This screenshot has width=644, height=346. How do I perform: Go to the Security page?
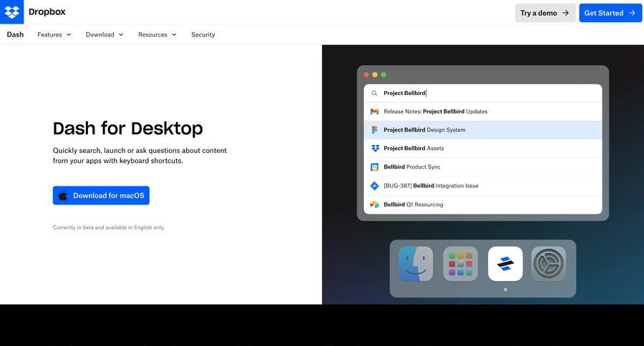(x=203, y=34)
